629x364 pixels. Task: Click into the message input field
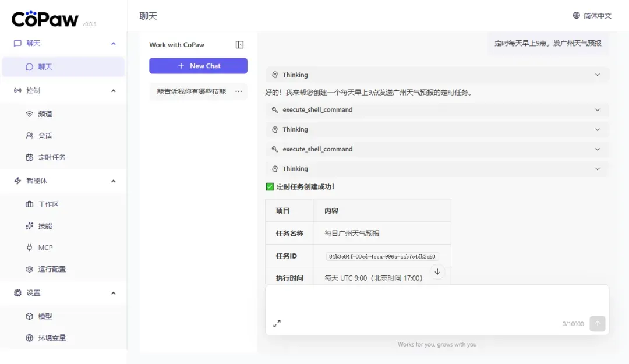pos(437,300)
